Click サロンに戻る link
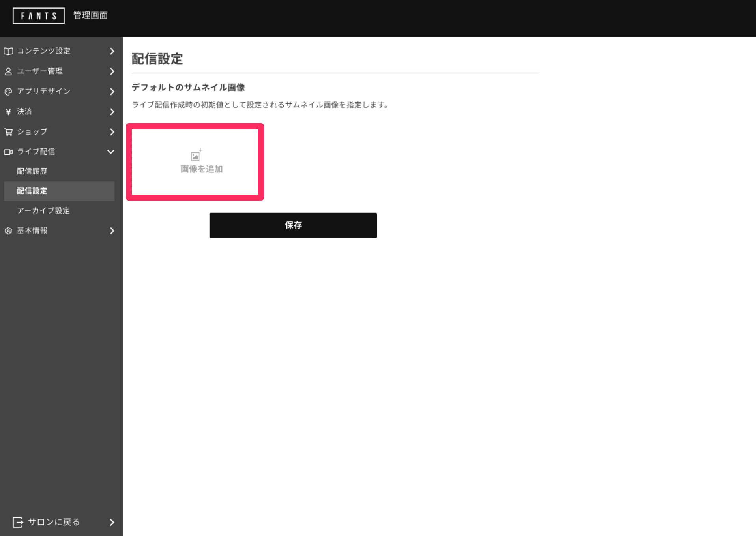This screenshot has width=756, height=536. (x=54, y=522)
